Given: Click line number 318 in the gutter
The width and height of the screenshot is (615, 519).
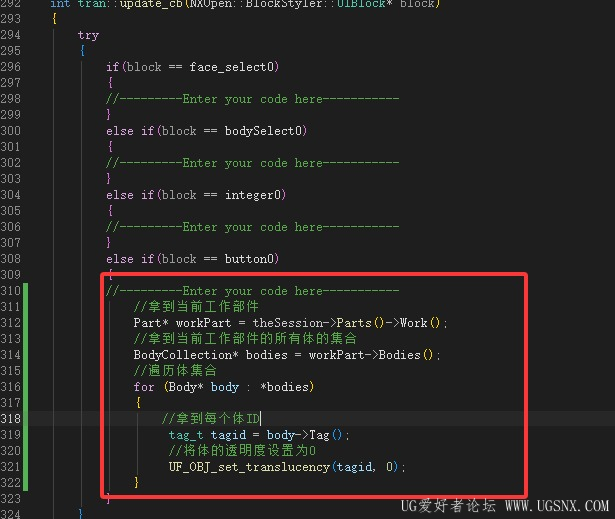Looking at the screenshot, I should 11,419.
